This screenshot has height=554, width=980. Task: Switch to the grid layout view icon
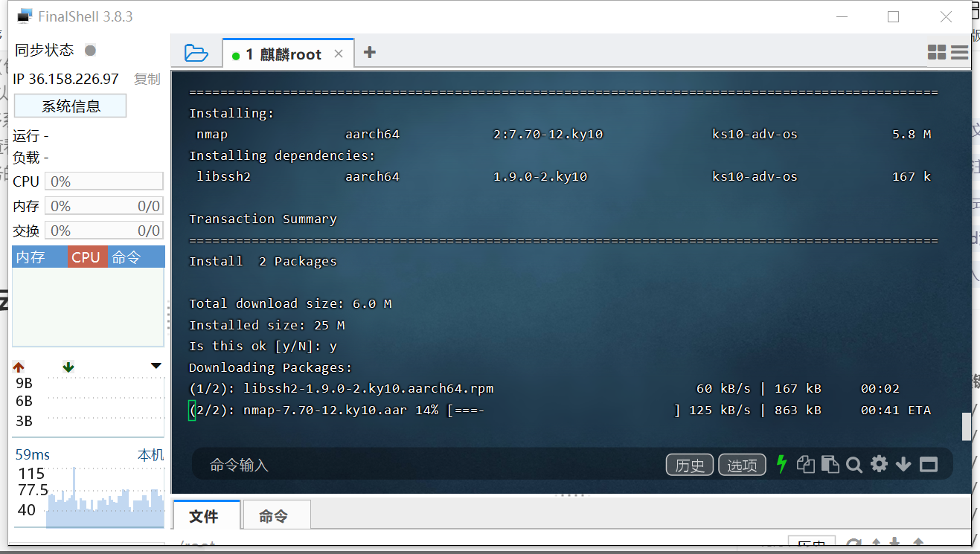(936, 52)
